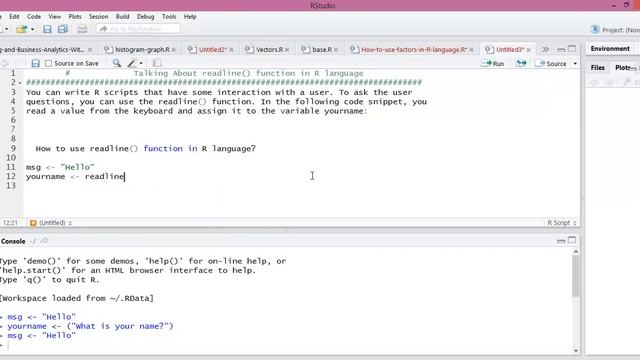
Task: Close the base.R tab
Action: [x=336, y=50]
